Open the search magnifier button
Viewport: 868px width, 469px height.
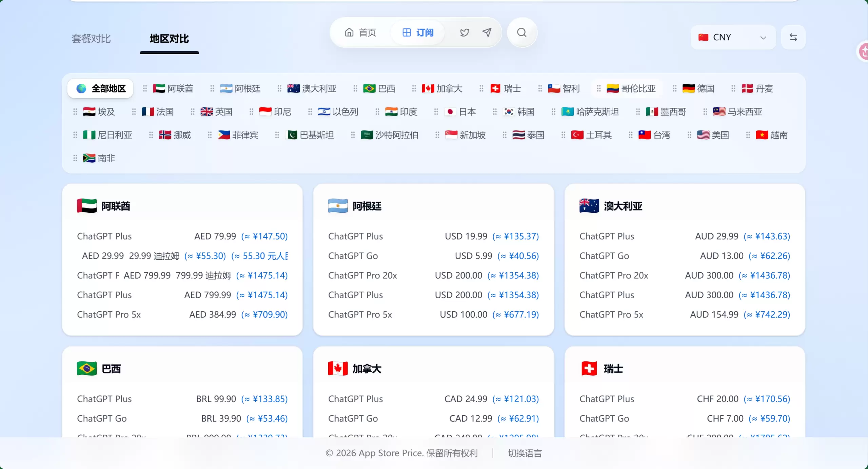click(x=522, y=33)
